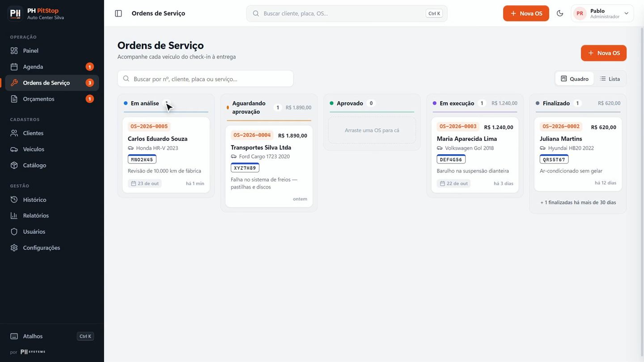Click Nova OS button beside page heading
This screenshot has height=362, width=644.
point(604,53)
